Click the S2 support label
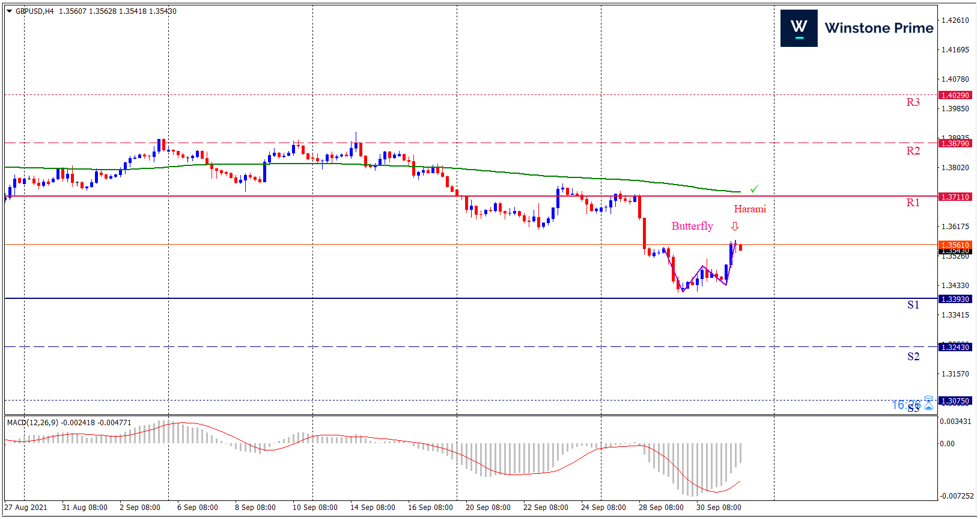The width and height of the screenshot is (980, 519). coord(913,357)
